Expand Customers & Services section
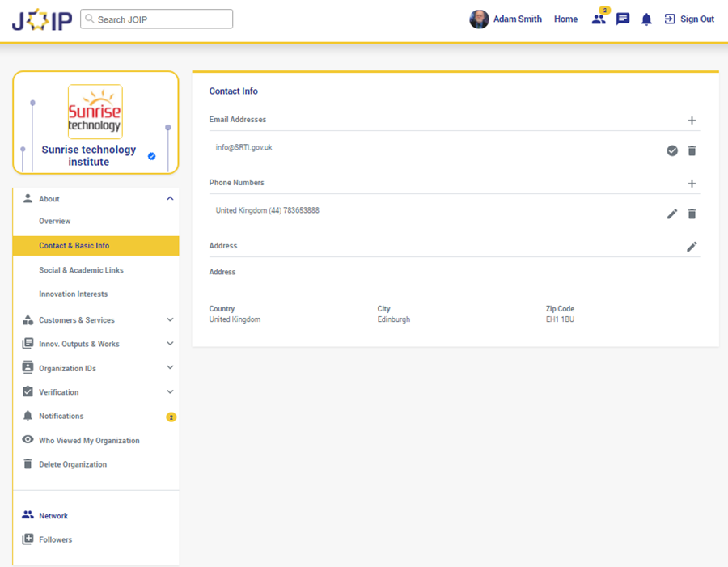 (x=170, y=320)
